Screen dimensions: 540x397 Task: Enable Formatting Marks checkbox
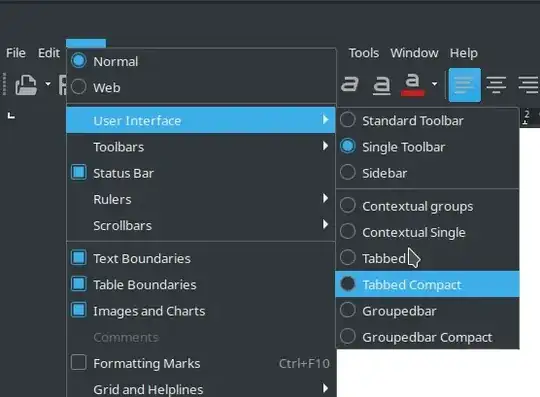79,363
